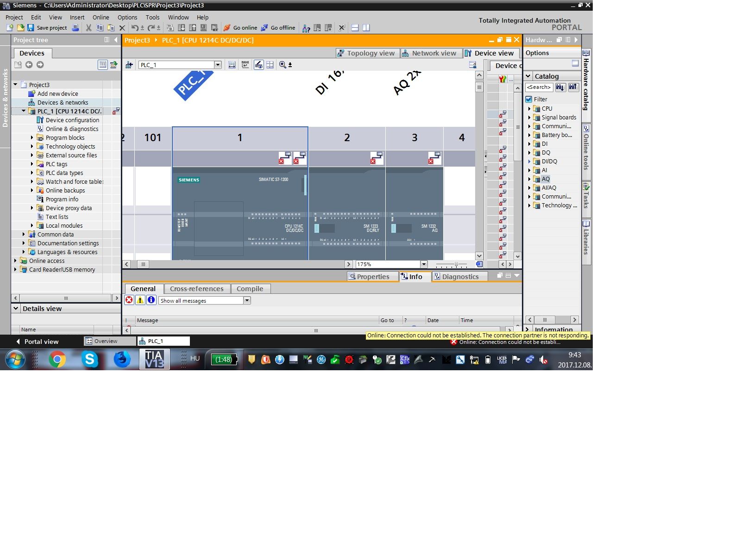Click the catalog Search input field
Viewport: 747px width, 560px height.
click(539, 87)
